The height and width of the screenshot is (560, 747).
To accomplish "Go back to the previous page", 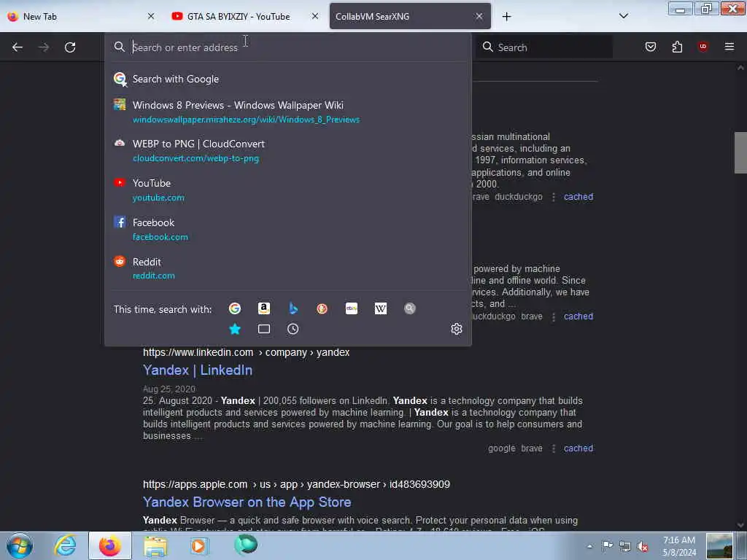I will tap(18, 47).
